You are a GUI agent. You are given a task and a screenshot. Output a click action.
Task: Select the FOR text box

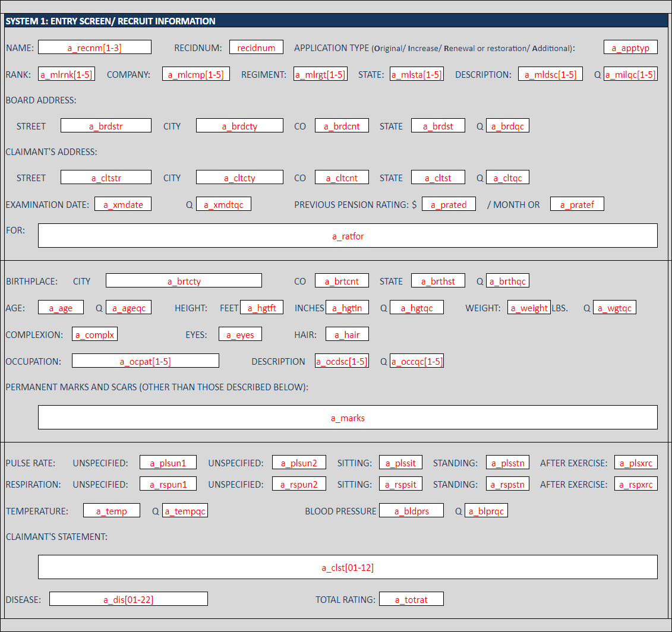point(348,236)
